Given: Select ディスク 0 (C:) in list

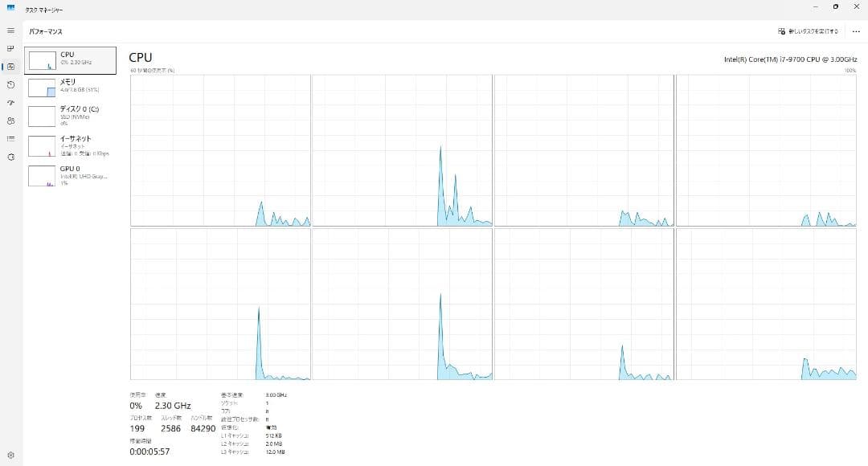Looking at the screenshot, I should pos(70,115).
